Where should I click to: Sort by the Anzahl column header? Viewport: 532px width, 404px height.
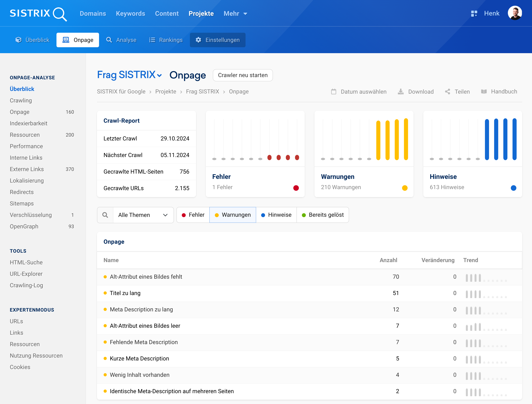click(x=388, y=260)
